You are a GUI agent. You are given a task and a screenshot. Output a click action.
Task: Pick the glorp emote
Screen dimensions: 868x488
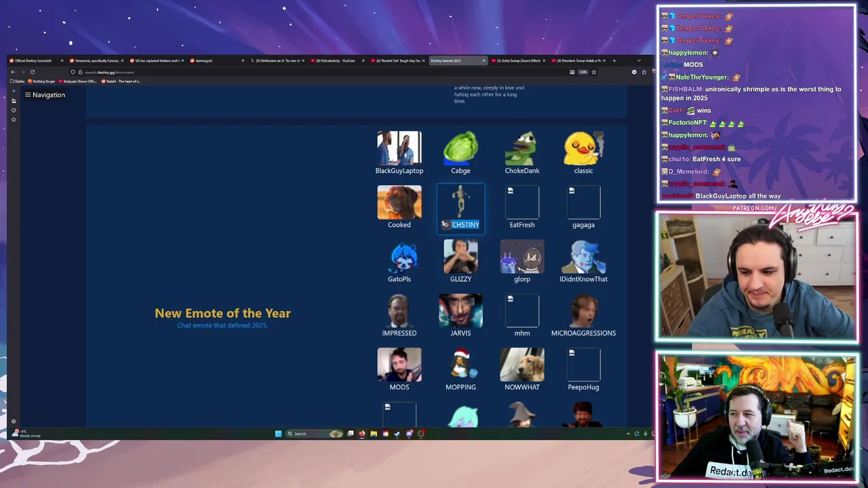tap(522, 262)
